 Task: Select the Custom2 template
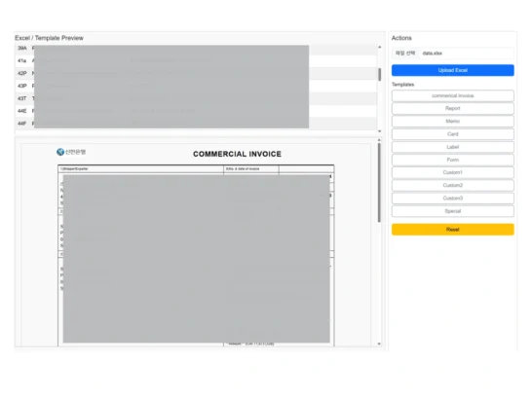453,186
